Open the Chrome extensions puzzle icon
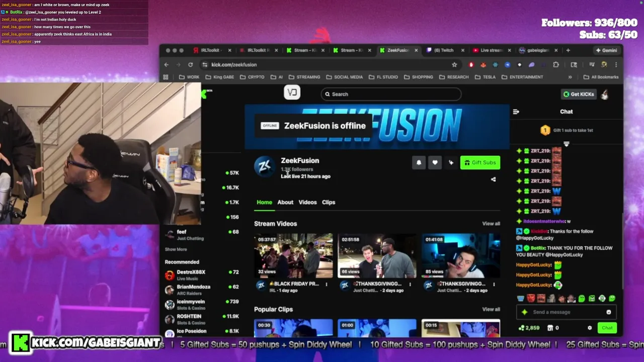The height and width of the screenshot is (362, 644). [x=556, y=64]
